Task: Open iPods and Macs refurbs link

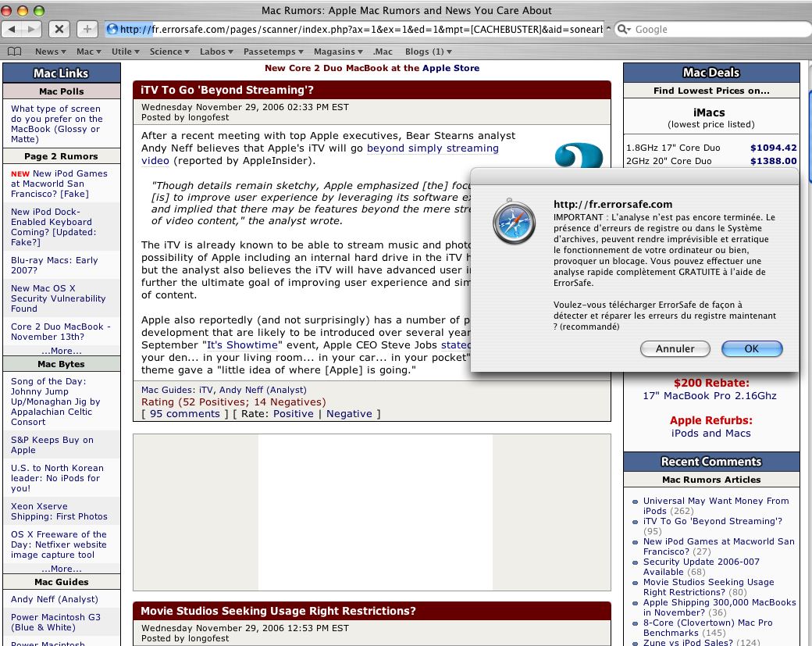Action: [711, 433]
